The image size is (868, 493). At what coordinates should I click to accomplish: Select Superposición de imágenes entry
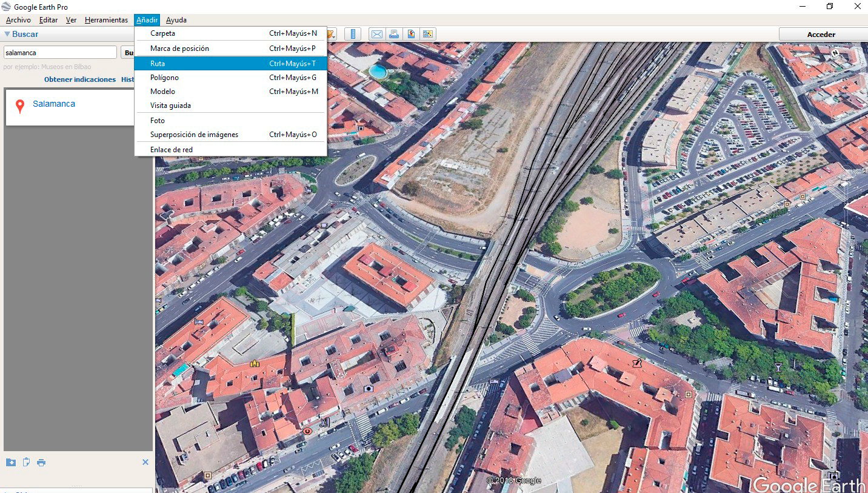coord(231,135)
